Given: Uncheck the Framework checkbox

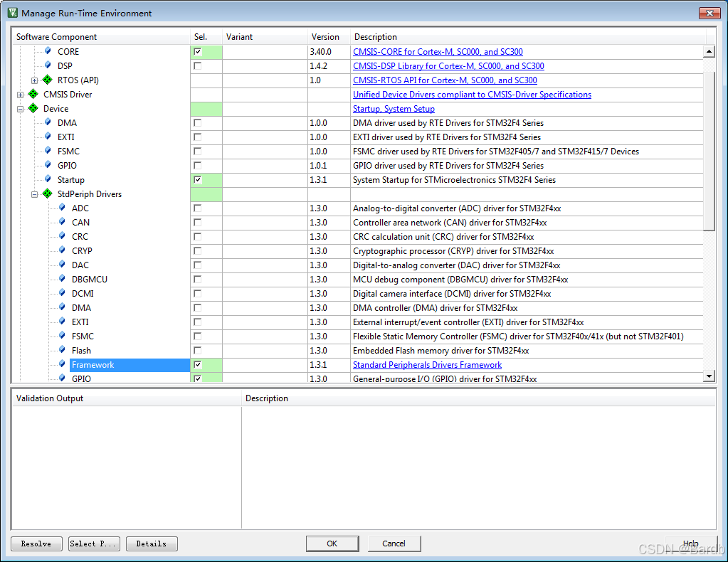Looking at the screenshot, I should 198,365.
